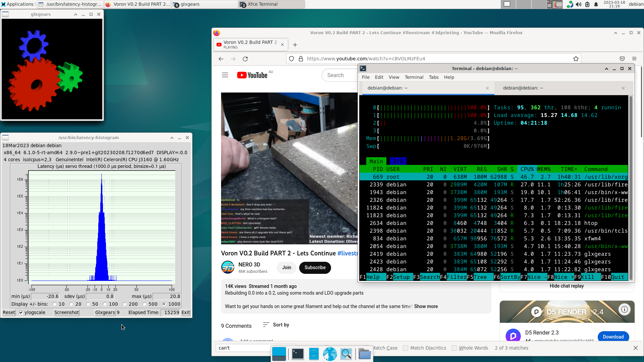
Task: Reload the YouTube page in Firefox
Action: [245, 59]
